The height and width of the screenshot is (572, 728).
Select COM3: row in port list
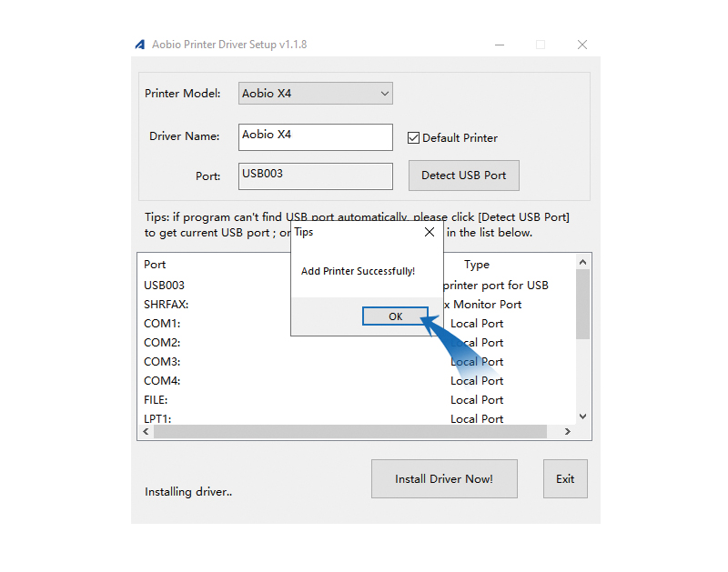tap(357, 361)
